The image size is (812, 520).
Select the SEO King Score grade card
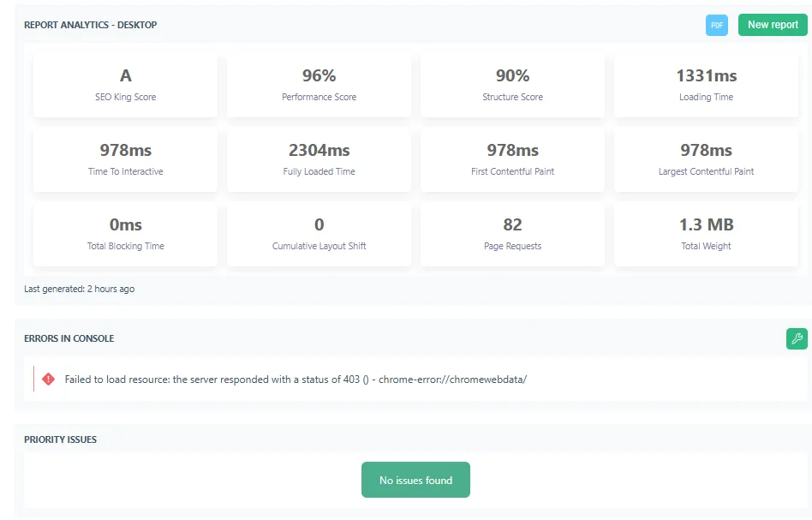coord(125,84)
